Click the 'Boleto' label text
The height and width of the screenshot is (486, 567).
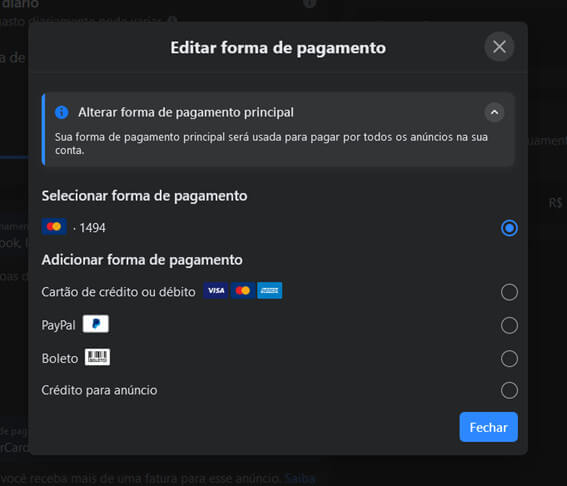60,359
